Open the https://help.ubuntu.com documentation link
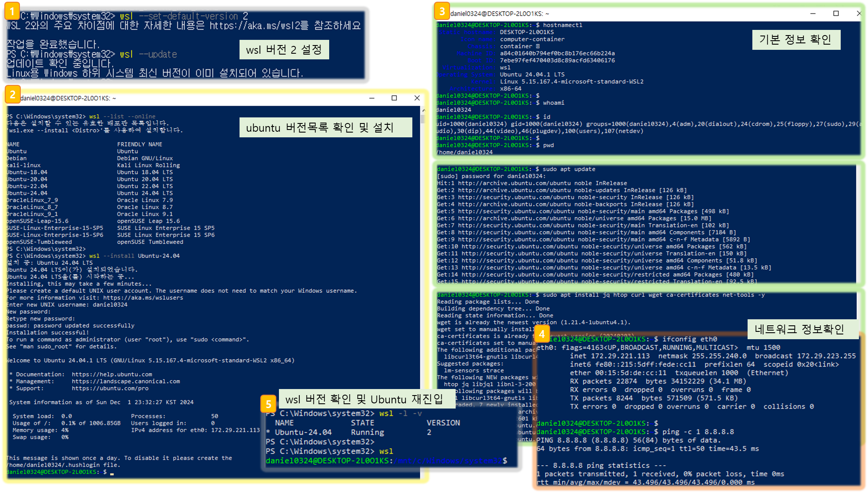This screenshot has width=868, height=493. [112, 374]
